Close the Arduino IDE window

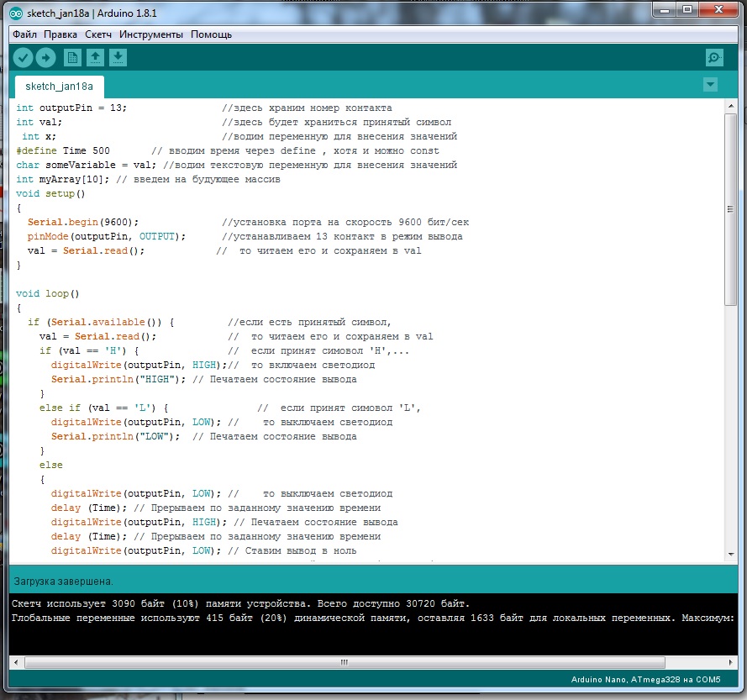coord(719,9)
